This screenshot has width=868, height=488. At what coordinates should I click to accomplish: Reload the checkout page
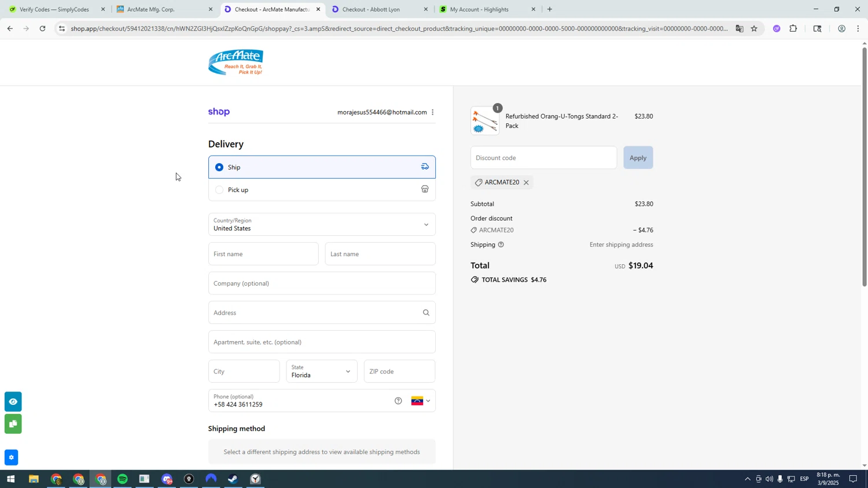coord(42,28)
